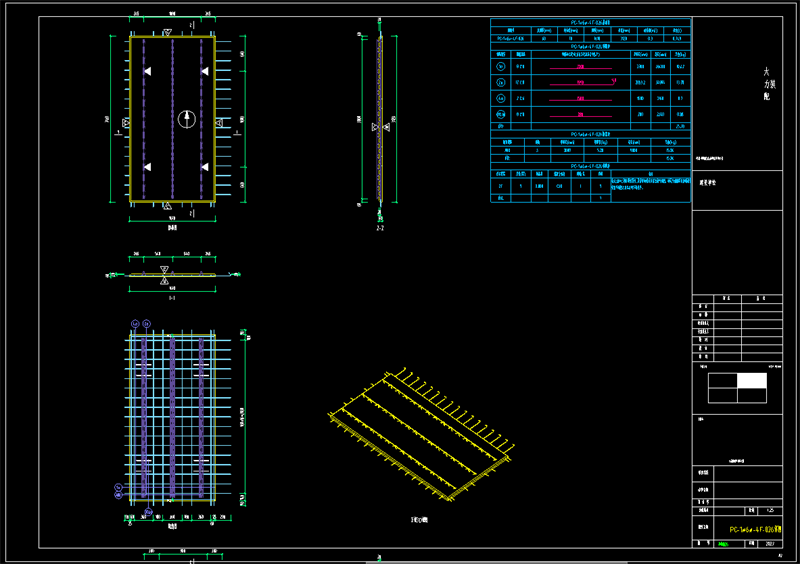Image resolution: width=800 pixels, height=564 pixels.
Task: Select the first circled bar mark in the rebar table
Action: (x=501, y=66)
